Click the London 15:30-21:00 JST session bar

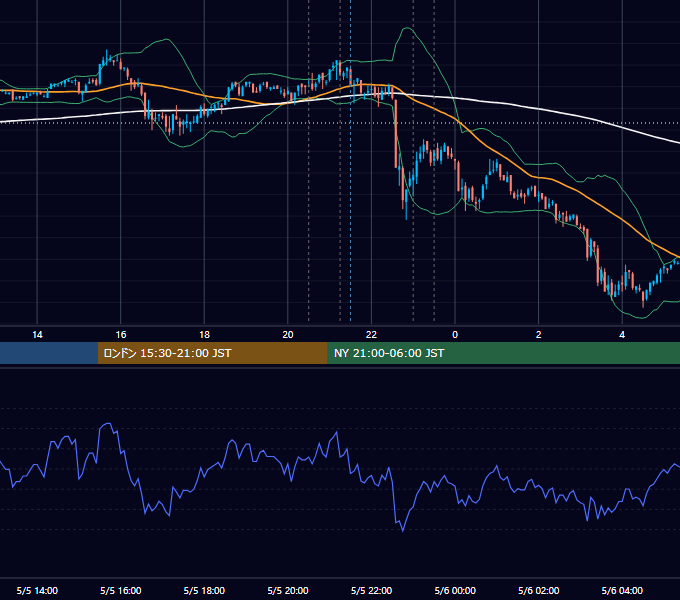(x=212, y=353)
